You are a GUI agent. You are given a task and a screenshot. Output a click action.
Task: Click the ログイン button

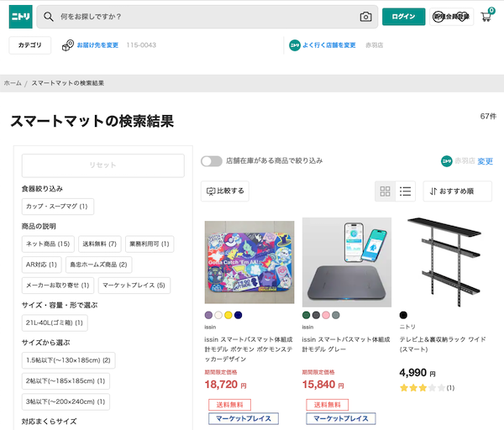point(403,17)
